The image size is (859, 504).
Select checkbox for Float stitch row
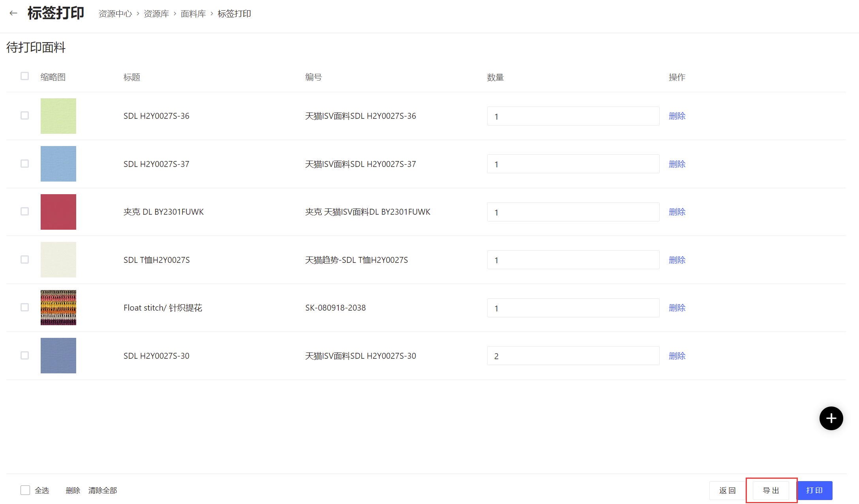24,307
